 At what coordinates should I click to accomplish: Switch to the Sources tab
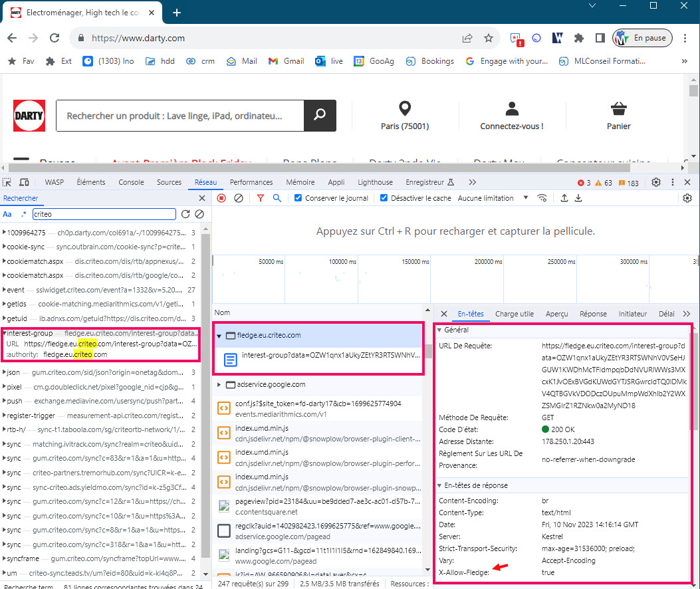point(170,182)
